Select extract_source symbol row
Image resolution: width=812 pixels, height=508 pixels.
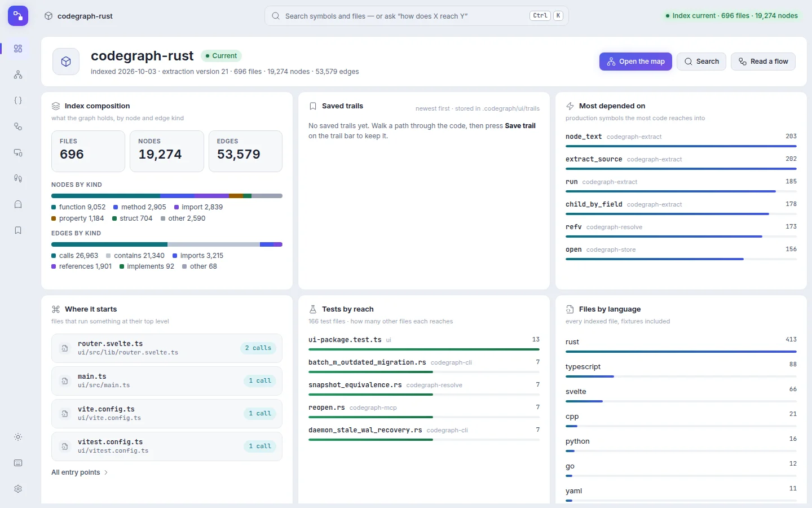pyautogui.click(x=681, y=164)
